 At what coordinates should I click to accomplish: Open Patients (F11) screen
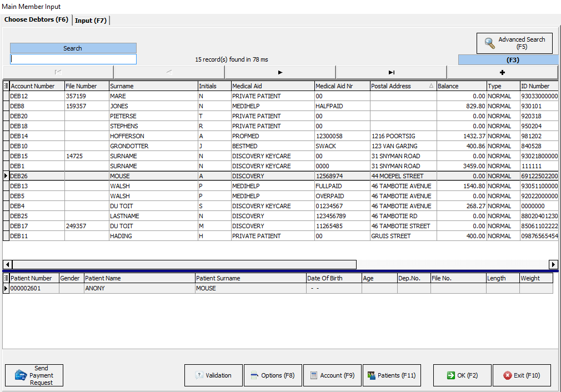click(x=392, y=375)
